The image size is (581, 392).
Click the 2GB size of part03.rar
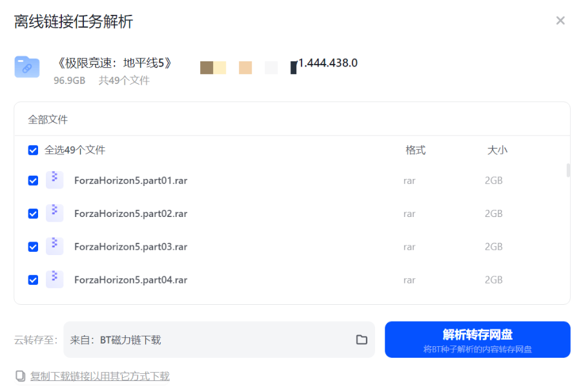(x=494, y=247)
